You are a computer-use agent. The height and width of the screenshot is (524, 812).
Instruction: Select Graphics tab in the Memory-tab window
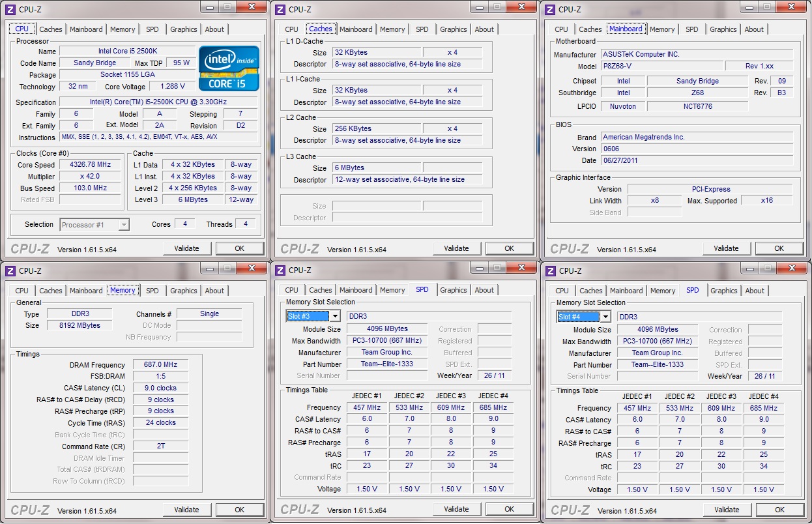coord(184,291)
